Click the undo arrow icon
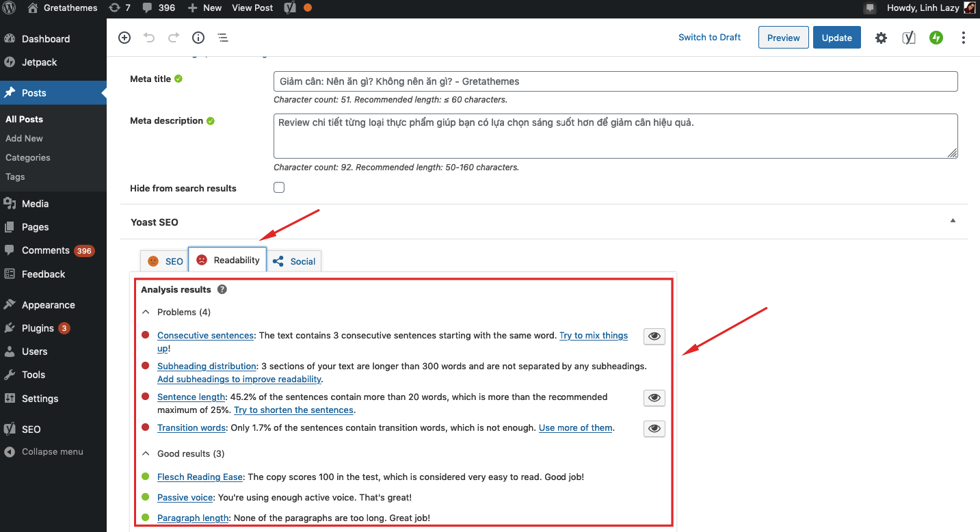Screen dimensions: 980x532 (149, 38)
